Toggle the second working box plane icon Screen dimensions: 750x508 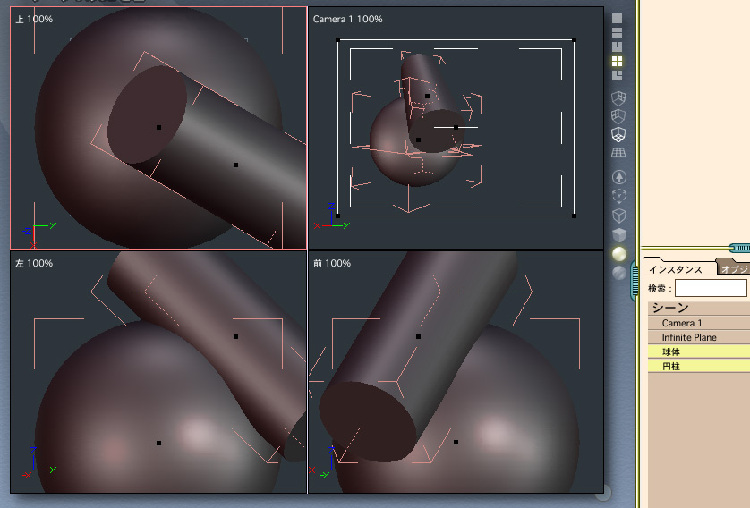click(618, 116)
